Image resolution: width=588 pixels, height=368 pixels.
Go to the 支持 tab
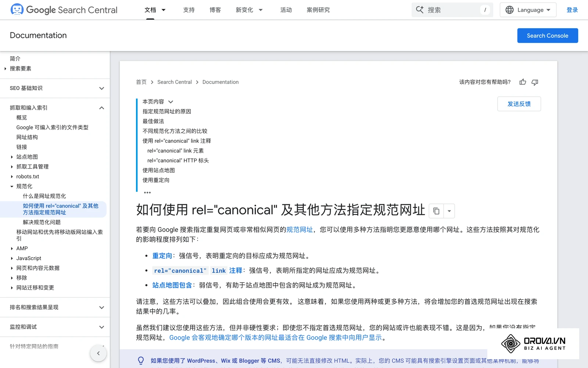(x=189, y=10)
